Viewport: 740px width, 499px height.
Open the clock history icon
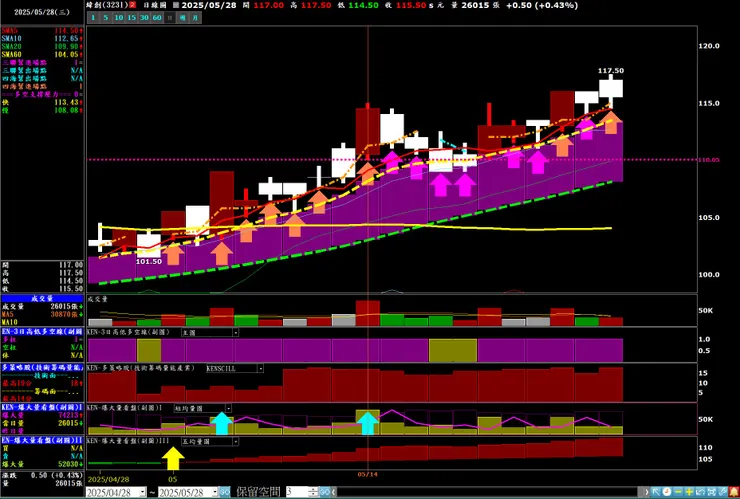click(667, 492)
